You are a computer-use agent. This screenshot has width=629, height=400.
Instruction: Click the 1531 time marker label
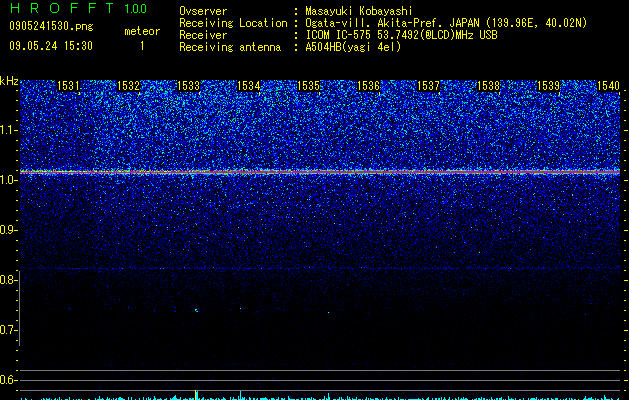coord(69,86)
